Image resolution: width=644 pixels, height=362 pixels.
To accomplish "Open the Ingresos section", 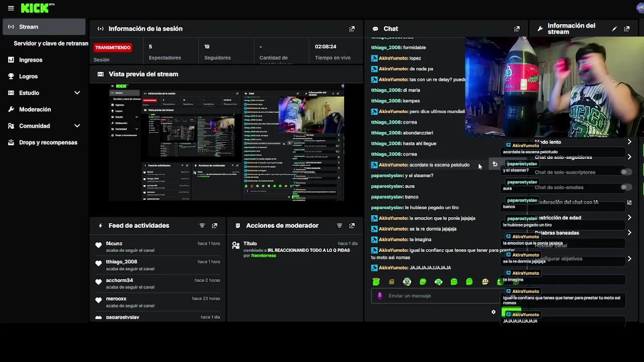I will coord(31,60).
